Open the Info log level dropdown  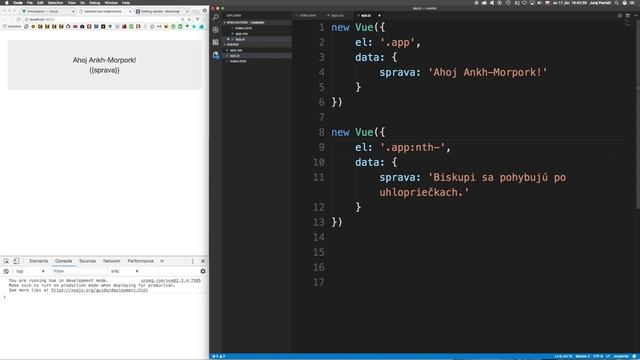[x=124, y=271]
